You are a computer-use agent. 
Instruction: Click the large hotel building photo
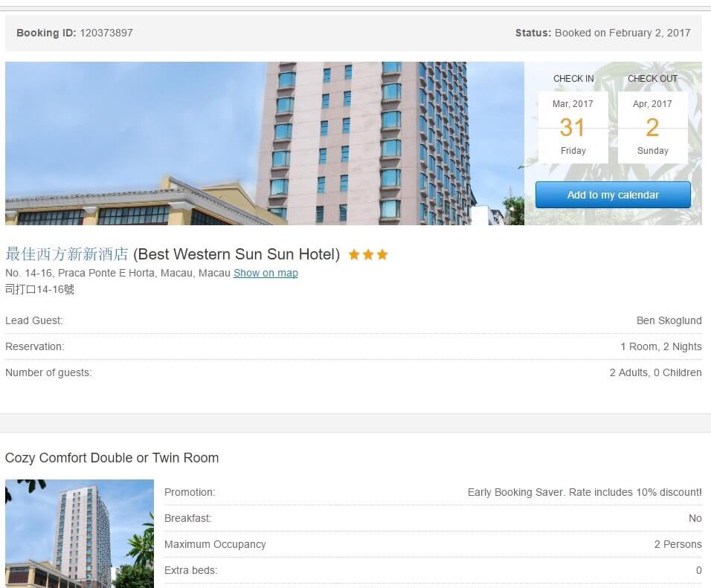[265, 143]
